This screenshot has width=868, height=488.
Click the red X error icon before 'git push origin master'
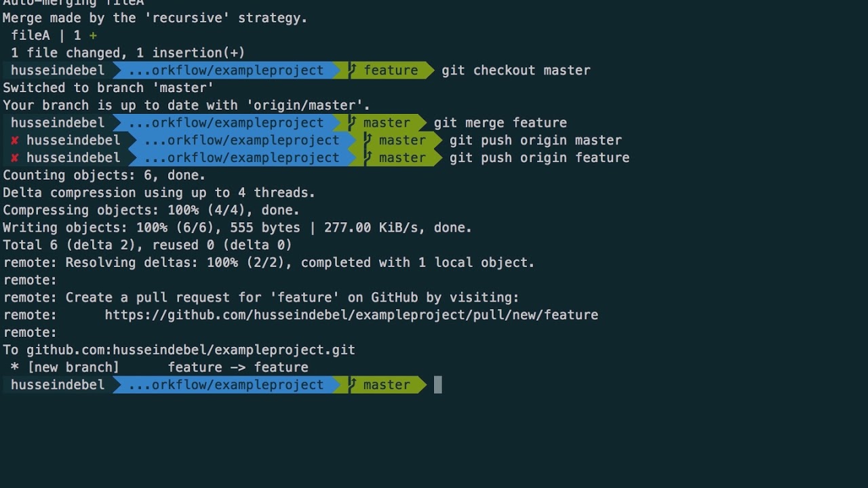(14, 140)
